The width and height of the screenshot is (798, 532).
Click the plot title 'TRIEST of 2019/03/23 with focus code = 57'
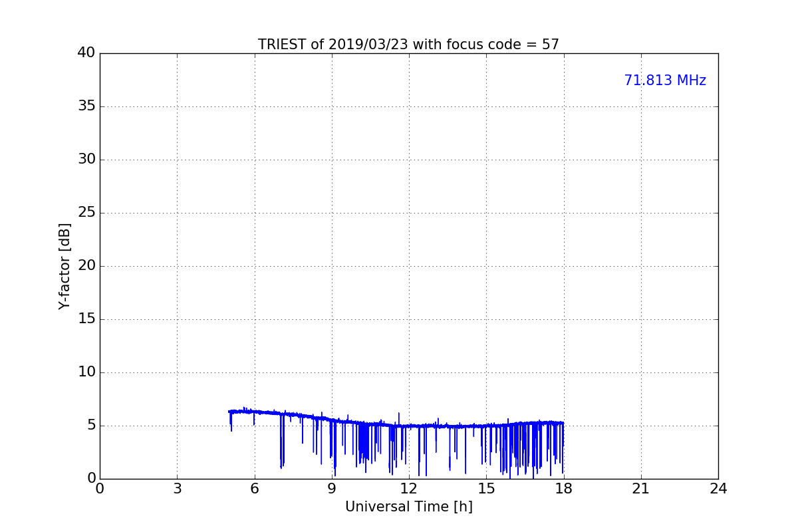[x=408, y=45]
